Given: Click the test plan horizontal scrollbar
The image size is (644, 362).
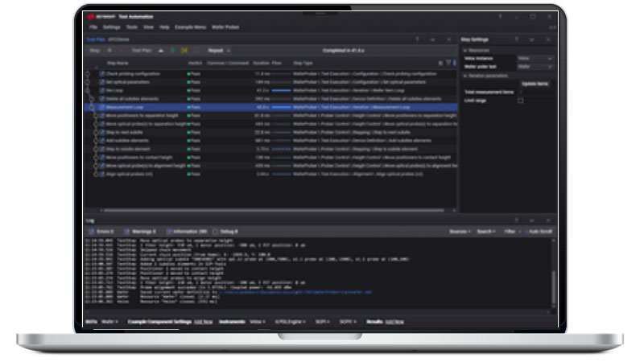Looking at the screenshot, I should pyautogui.click(x=274, y=211).
